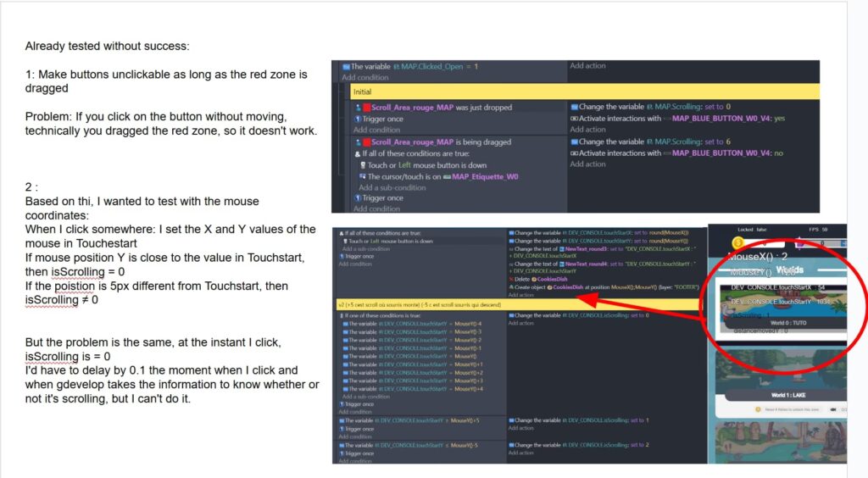The height and width of the screenshot is (478, 868).
Task: Click the red X Delete CookiesDish action icon
Action: pos(512,278)
